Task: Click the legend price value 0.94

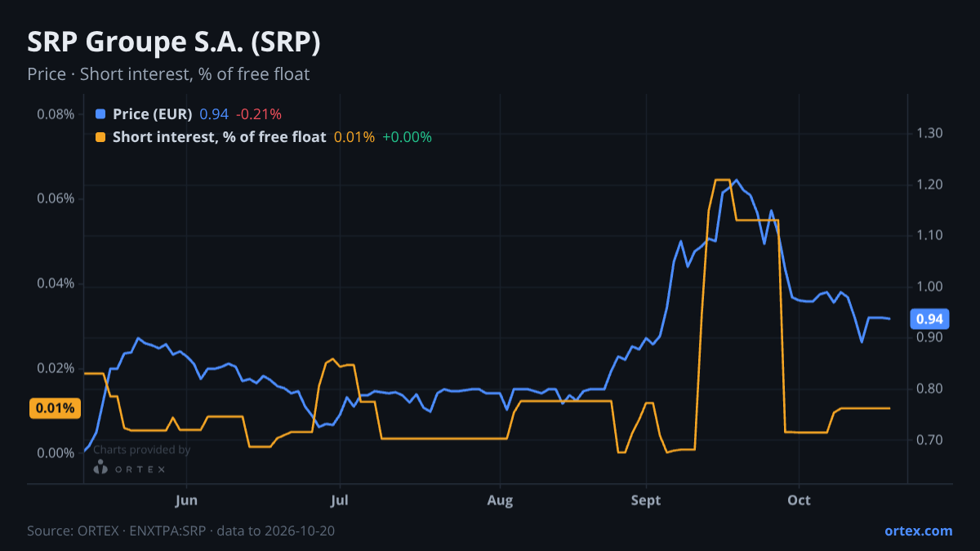Action: click(214, 114)
